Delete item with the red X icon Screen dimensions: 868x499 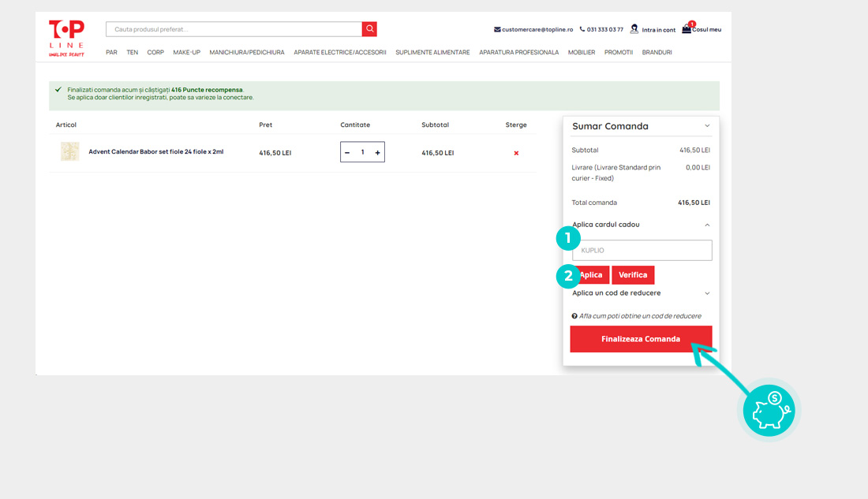516,153
